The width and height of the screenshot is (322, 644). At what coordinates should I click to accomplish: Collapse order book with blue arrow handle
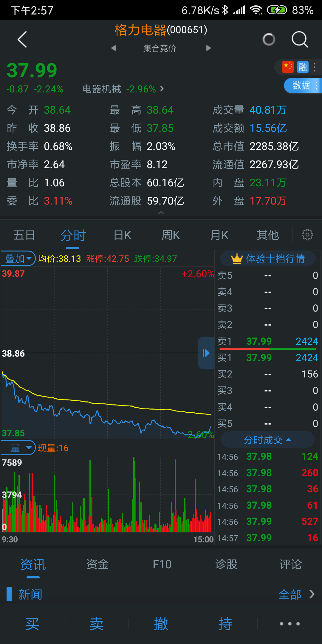pyautogui.click(x=206, y=353)
